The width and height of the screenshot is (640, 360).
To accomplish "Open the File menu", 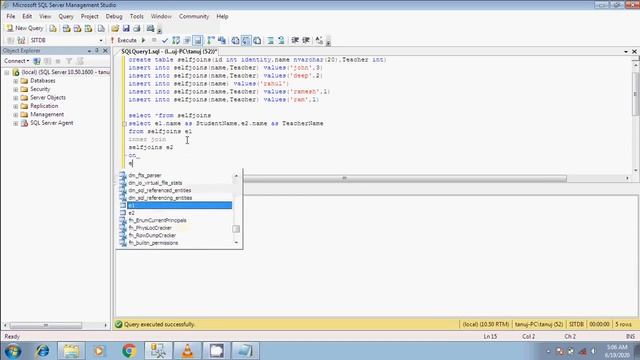I will point(11,16).
